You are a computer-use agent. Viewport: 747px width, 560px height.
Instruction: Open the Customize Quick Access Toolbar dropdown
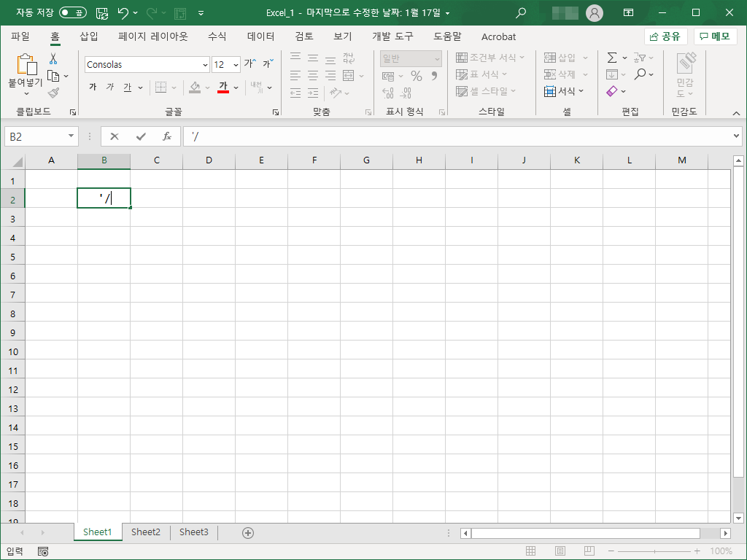pyautogui.click(x=201, y=13)
